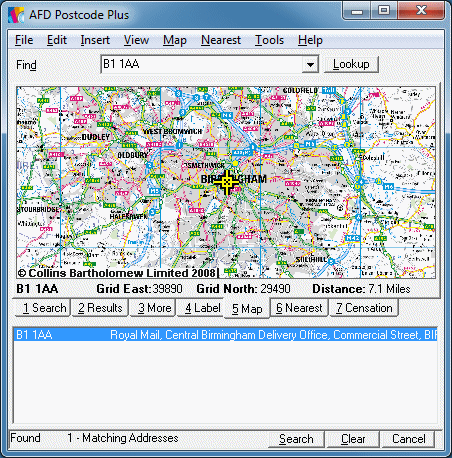Switch to the 1 Search tab
452x458 pixels.
coord(44,308)
